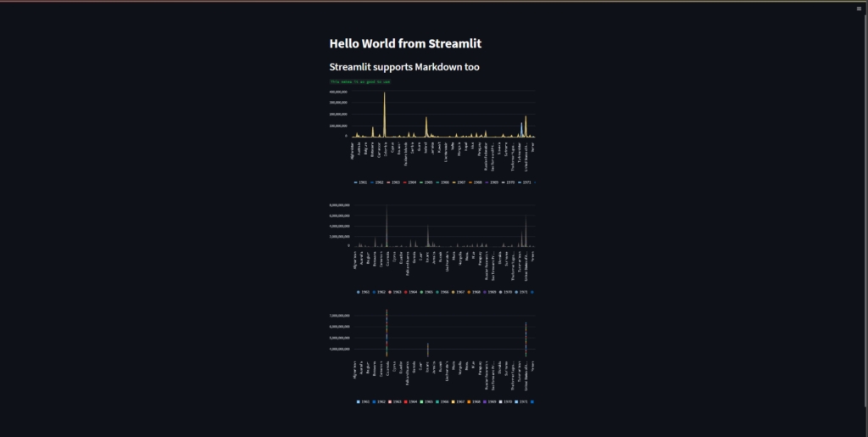
Task: Open the Streamlit hamburger main menu
Action: tap(860, 8)
